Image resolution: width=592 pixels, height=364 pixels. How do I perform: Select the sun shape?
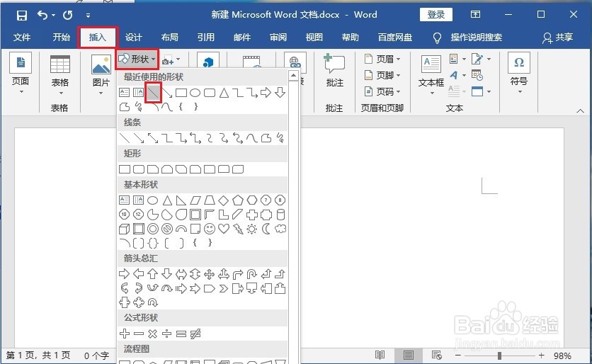pos(252,229)
